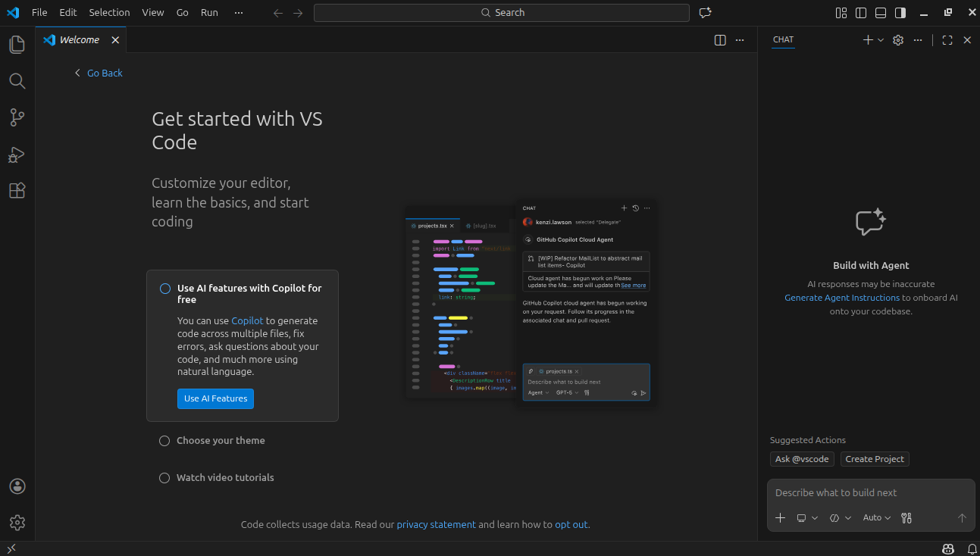
Task: Toggle the secondary side bar layout icon
Action: click(x=900, y=13)
